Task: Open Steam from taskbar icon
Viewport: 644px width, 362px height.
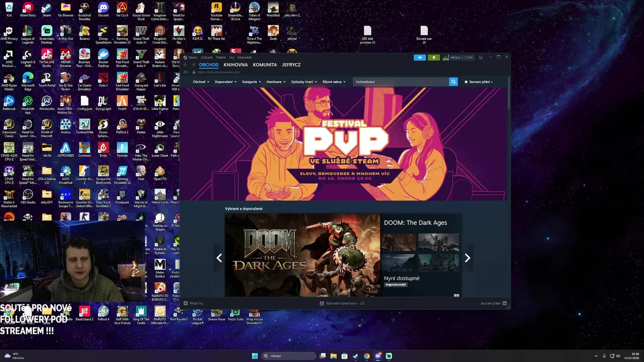Action: (x=356, y=356)
